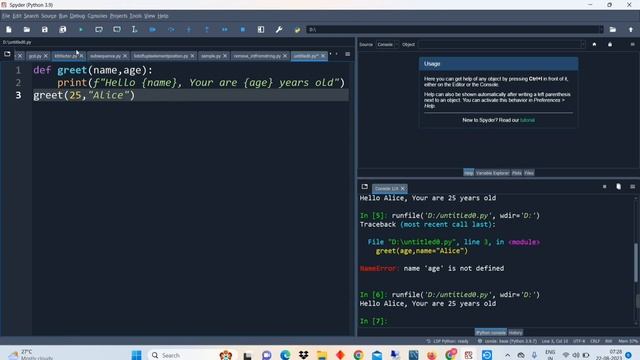Open file using folder toolbar icon
Image resolution: width=640 pixels, height=360 pixels.
tap(27, 29)
